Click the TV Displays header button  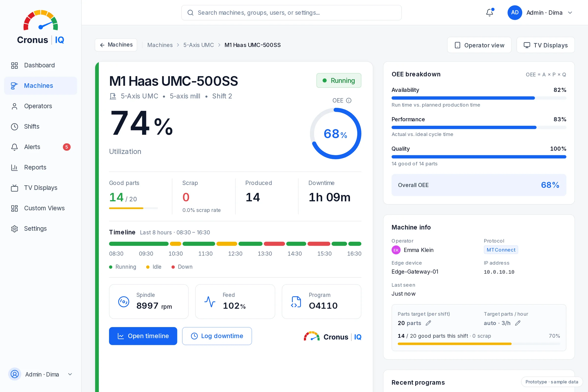point(546,45)
